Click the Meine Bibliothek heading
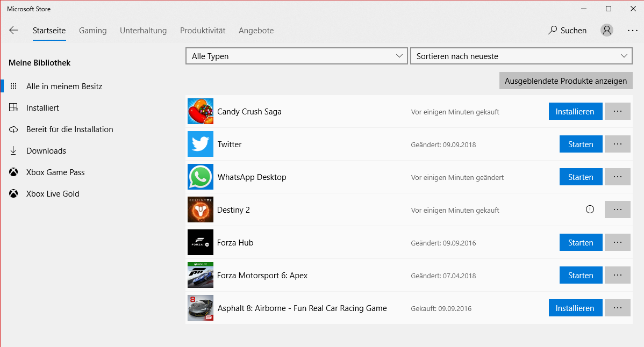 pyautogui.click(x=39, y=63)
